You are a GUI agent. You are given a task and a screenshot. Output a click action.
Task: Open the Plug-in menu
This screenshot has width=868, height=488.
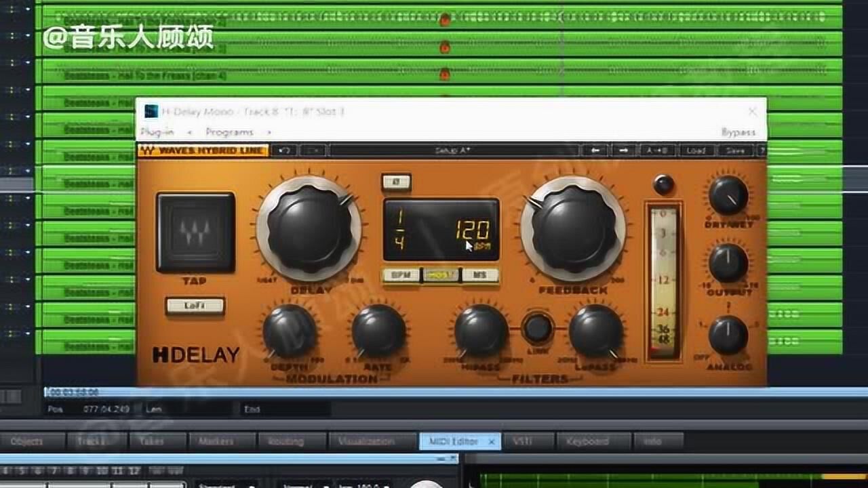157,132
